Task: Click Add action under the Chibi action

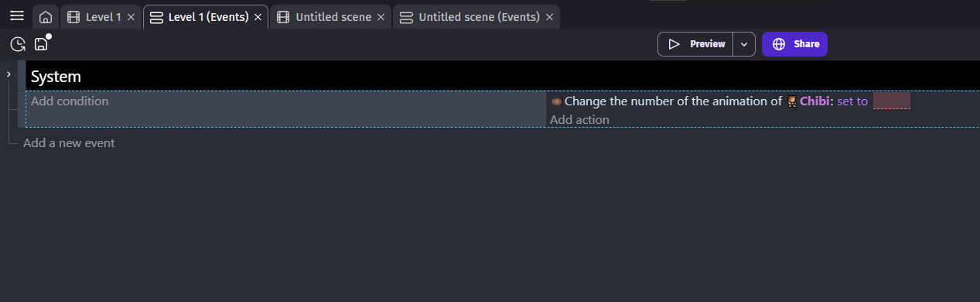Action: point(579,119)
